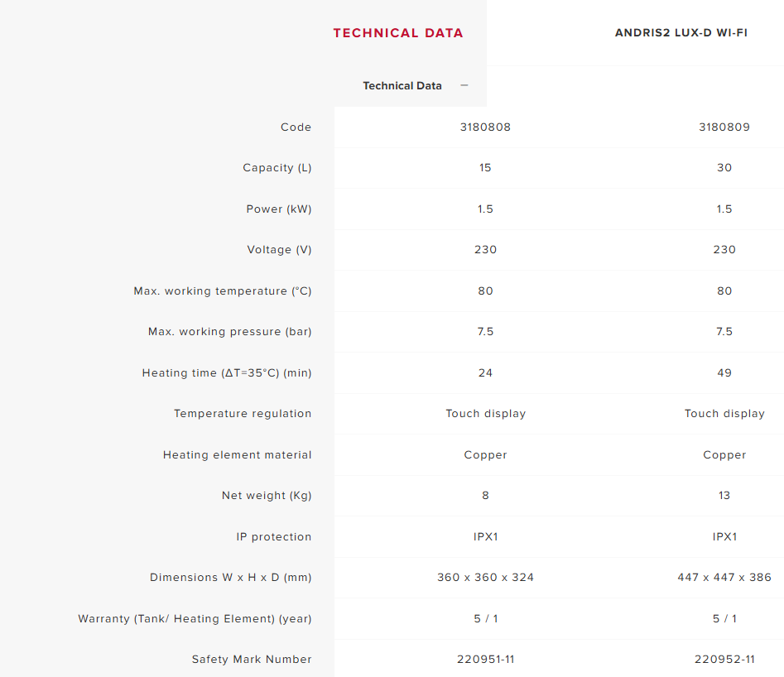Click the safety mark number 220951-11

point(485,660)
